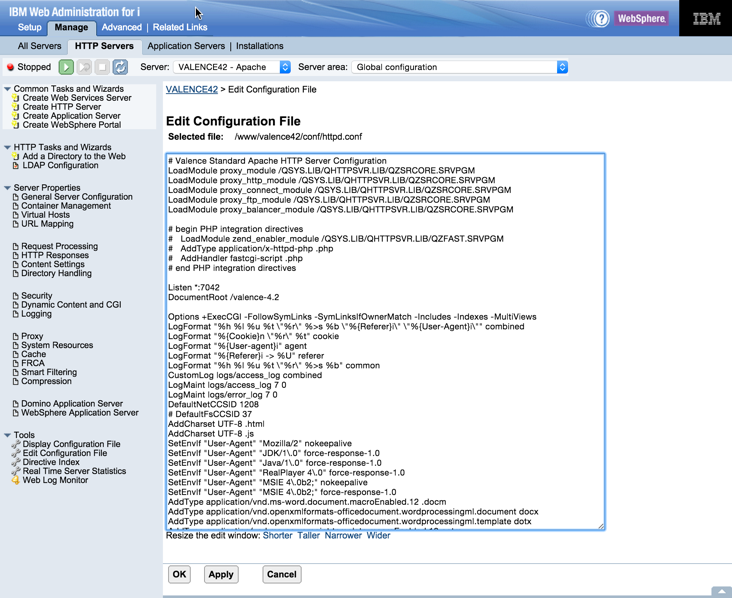Image resolution: width=732 pixels, height=598 pixels.
Task: Click the Wider resize link
Action: (x=378, y=535)
